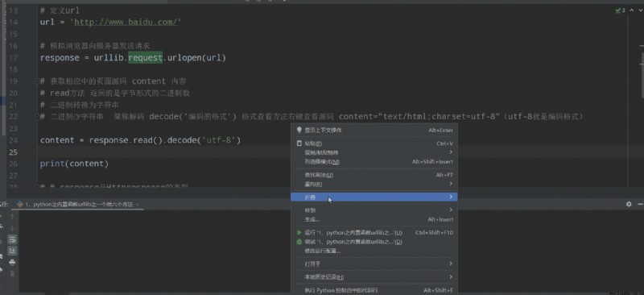Open the 重构(R) submenu
The image size is (644, 295).
pos(374,184)
